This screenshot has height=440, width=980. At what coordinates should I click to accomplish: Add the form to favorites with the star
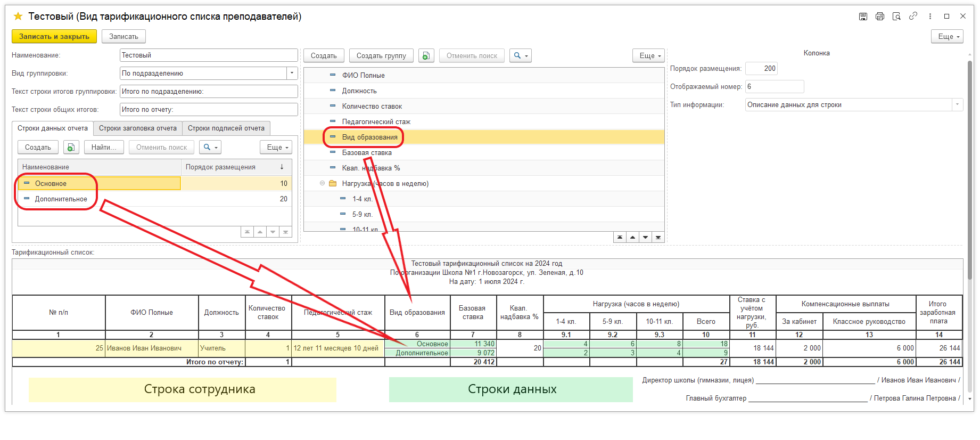18,17
